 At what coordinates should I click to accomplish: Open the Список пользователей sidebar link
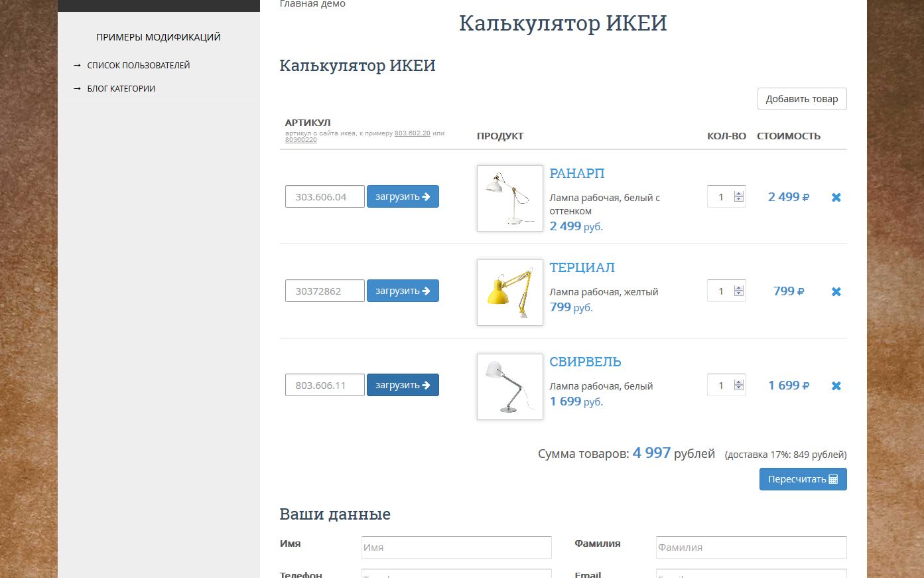coord(139,65)
